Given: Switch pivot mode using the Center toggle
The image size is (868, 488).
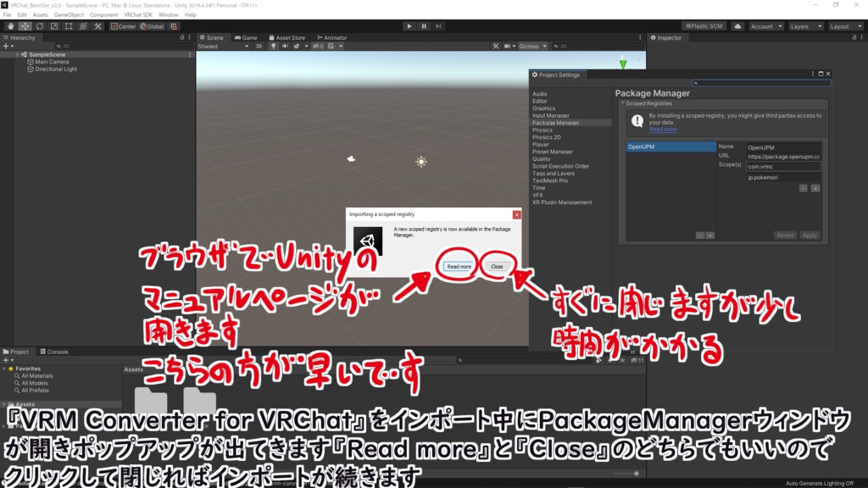Looking at the screenshot, I should click(x=124, y=26).
